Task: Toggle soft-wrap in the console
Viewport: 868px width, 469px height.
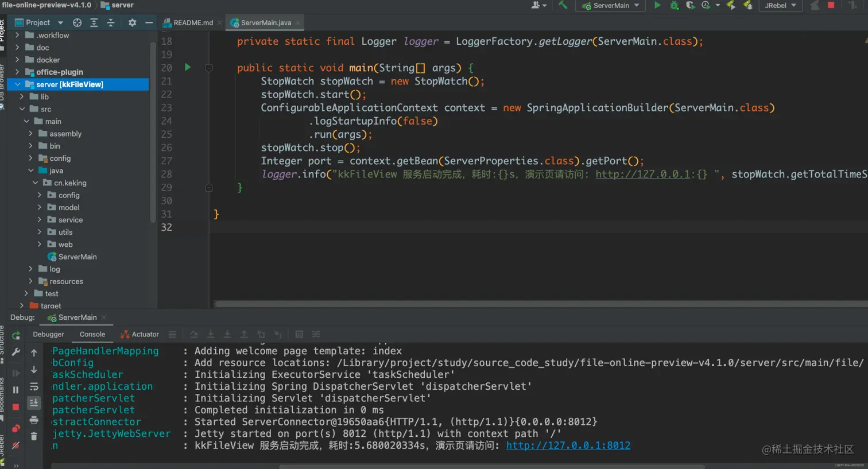Action: point(34,386)
